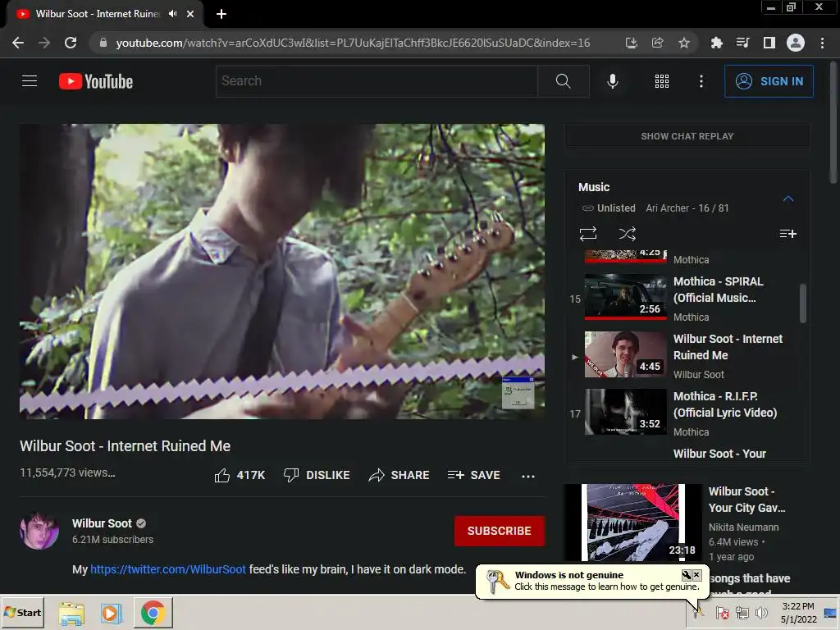Open the YouTube hamburger guide menu
The width and height of the screenshot is (840, 630).
coord(30,81)
